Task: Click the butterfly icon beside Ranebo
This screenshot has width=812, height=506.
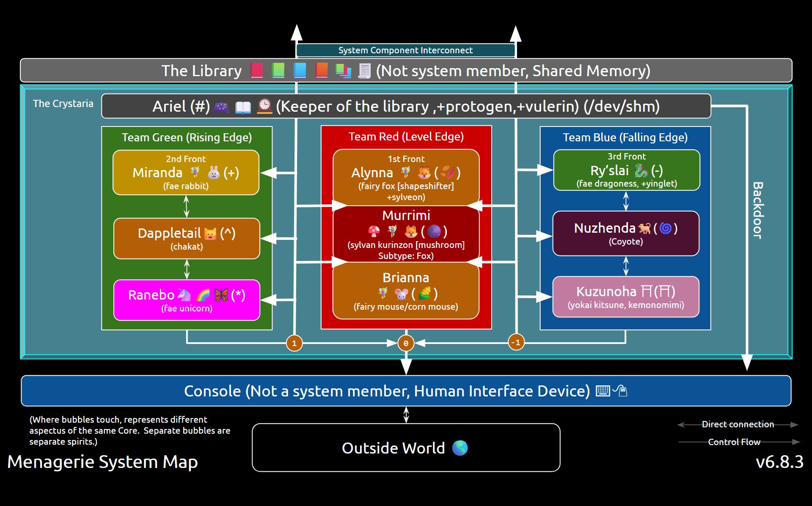Action: [221, 295]
